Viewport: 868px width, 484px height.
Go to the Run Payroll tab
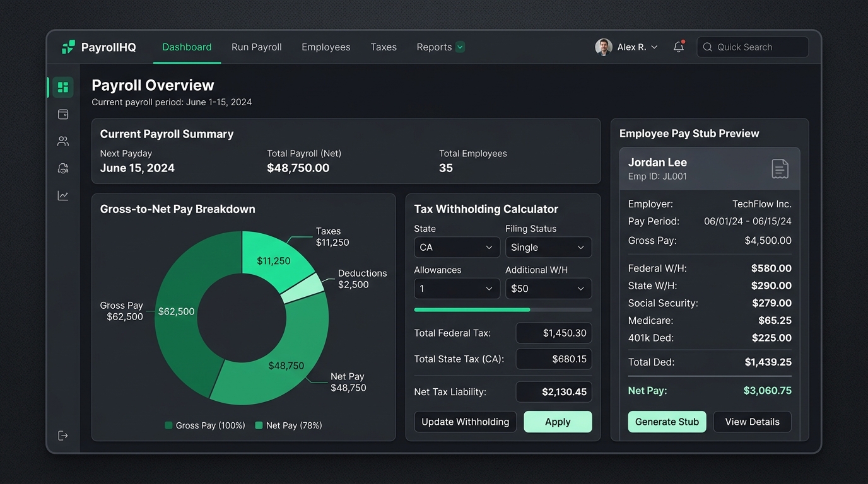click(257, 47)
